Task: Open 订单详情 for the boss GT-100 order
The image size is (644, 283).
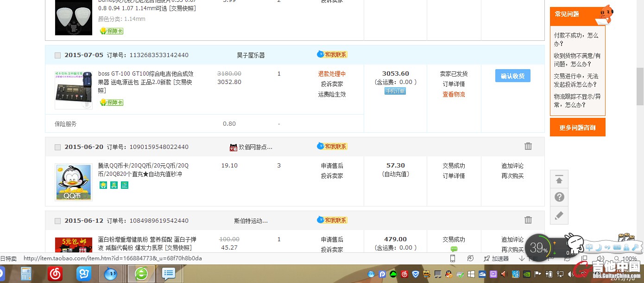Action: [454, 84]
